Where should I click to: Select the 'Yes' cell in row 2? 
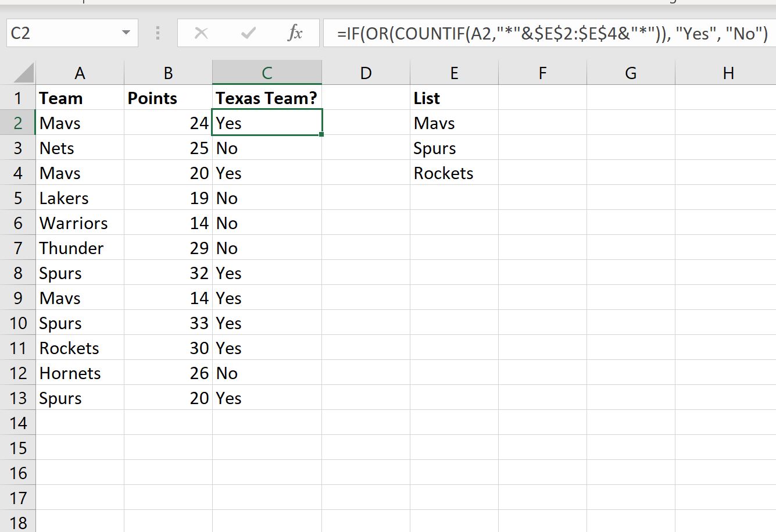267,123
